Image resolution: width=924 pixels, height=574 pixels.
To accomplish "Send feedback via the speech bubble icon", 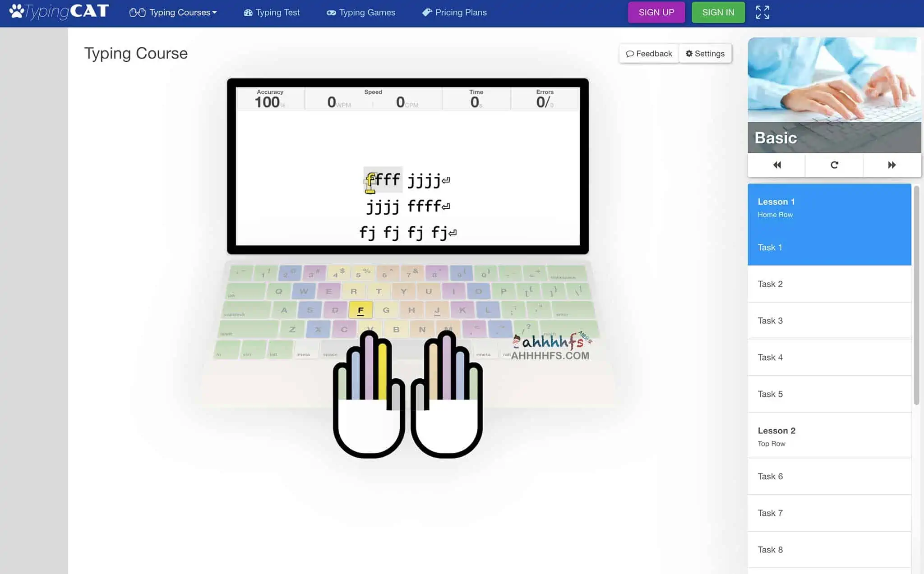I will tap(630, 53).
